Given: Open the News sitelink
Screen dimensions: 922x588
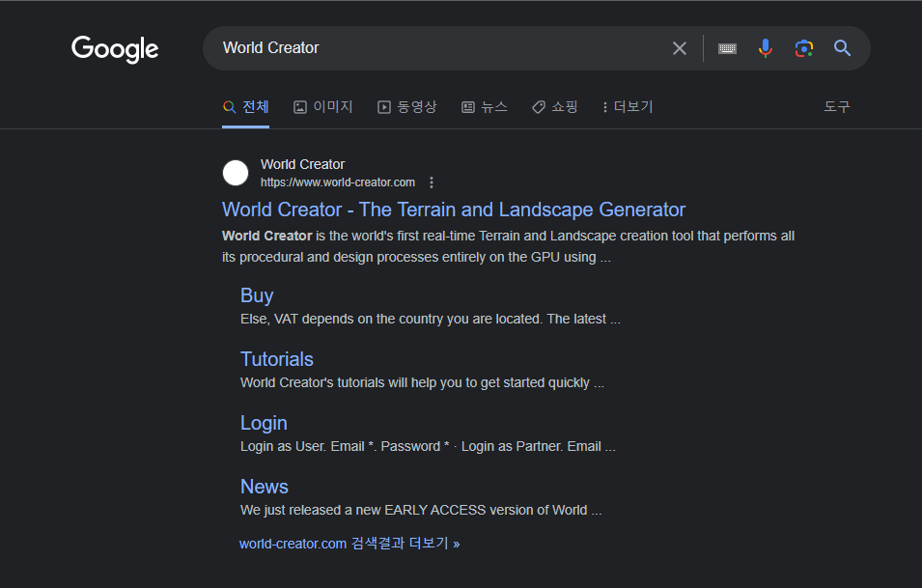Looking at the screenshot, I should coord(264,487).
